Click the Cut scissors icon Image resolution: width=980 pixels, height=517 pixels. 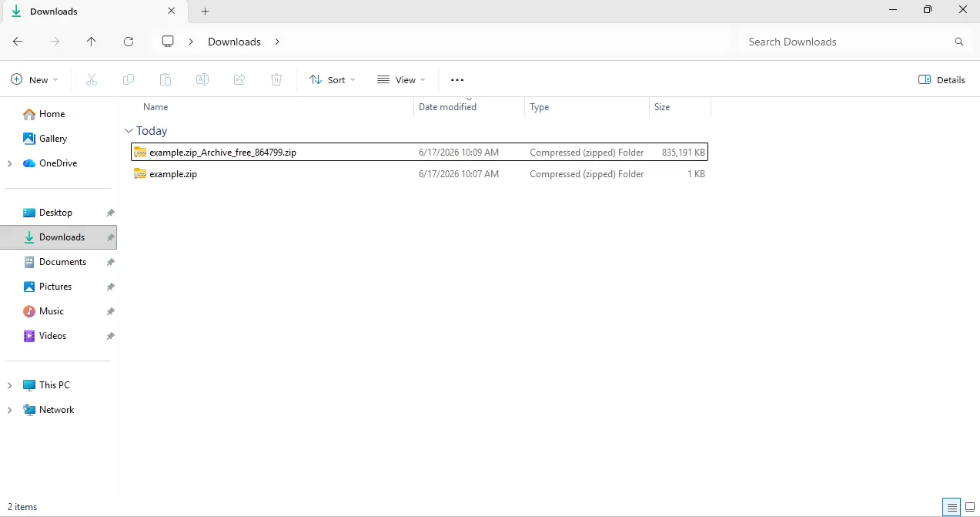point(92,79)
